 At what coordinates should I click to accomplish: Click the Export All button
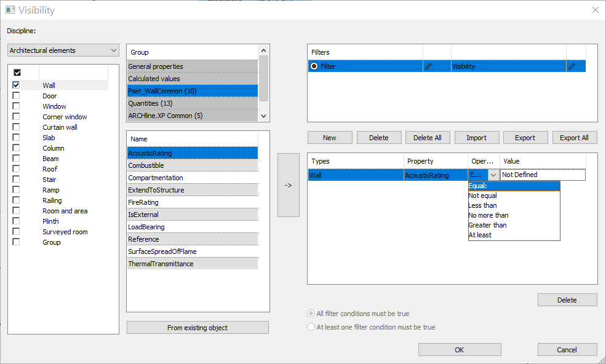tap(574, 138)
